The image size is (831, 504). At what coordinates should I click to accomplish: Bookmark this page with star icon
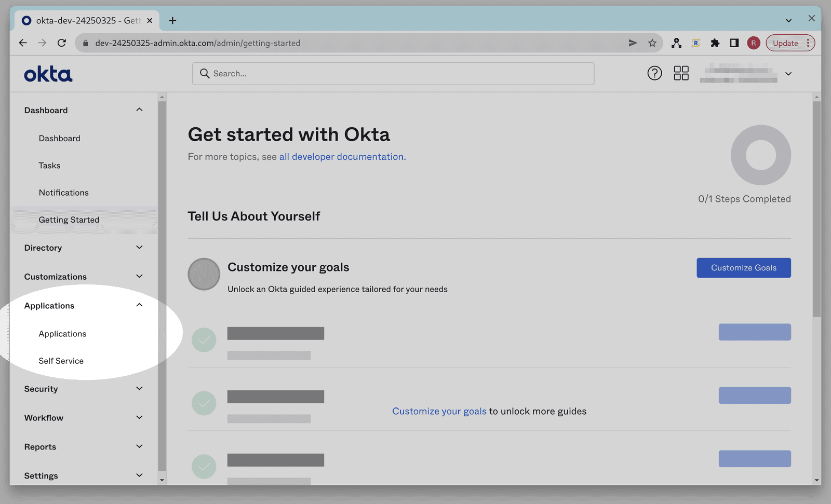pyautogui.click(x=652, y=43)
